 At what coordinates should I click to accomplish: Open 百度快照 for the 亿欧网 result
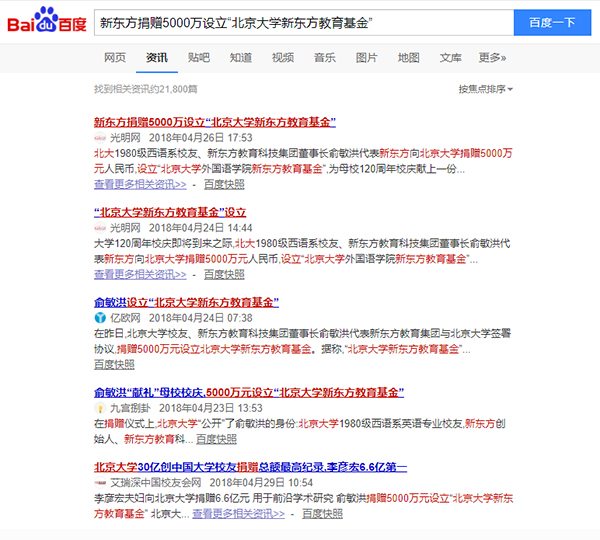point(114,364)
